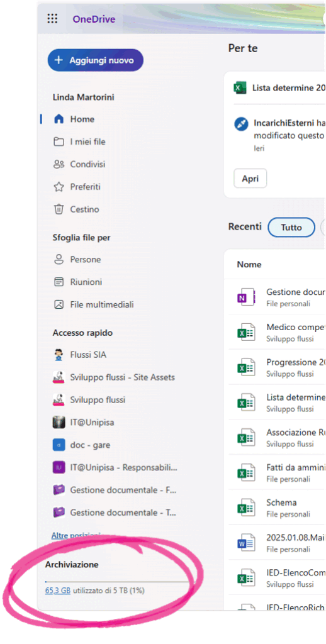Click the Nome column header
The height and width of the screenshot is (644, 326).
(x=249, y=265)
